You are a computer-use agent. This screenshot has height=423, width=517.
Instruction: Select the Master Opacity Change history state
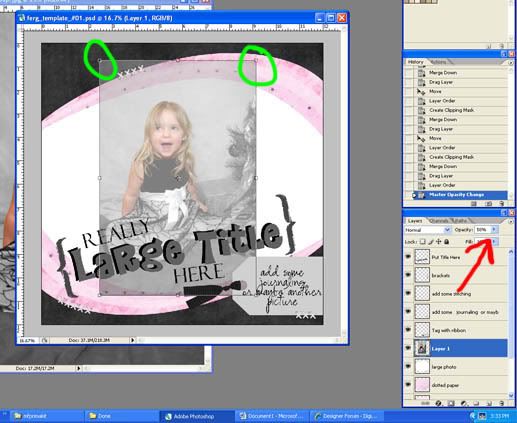tap(460, 195)
